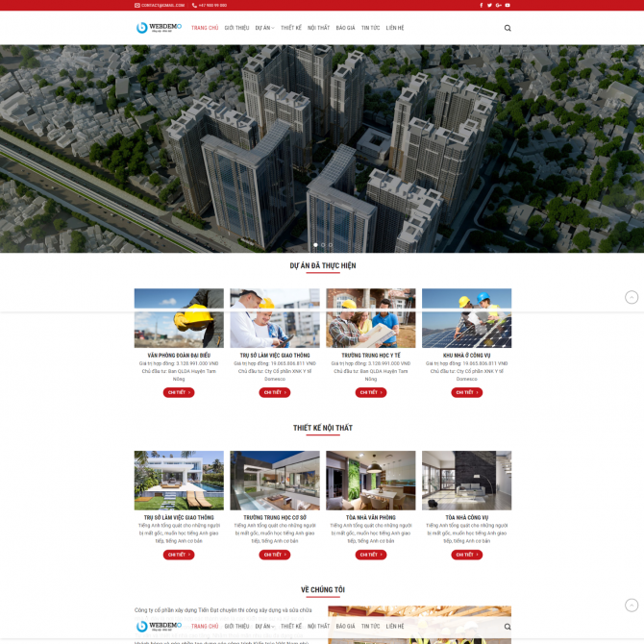The width and height of the screenshot is (644, 644).
Task: Click the email envelope icon in the top bar
Action: (x=137, y=5)
